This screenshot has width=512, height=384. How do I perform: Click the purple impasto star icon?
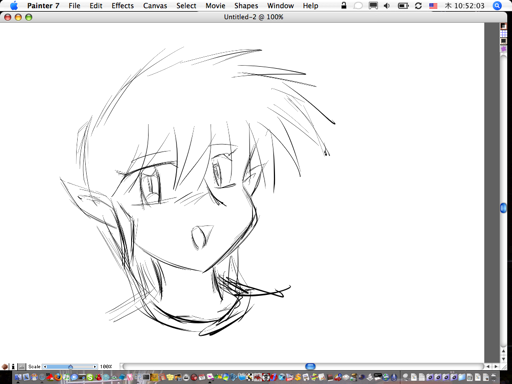pyautogui.click(x=503, y=49)
